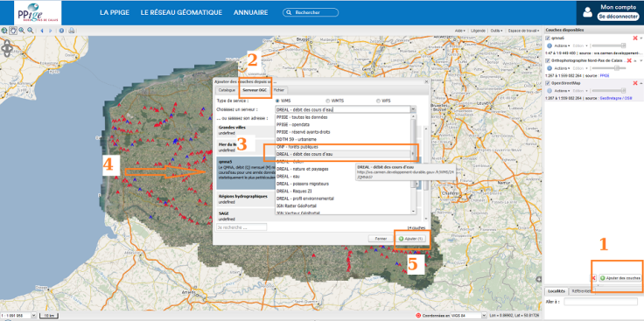Follow the PPIGE source link
Screen dimensions: 644x321
click(x=605, y=76)
